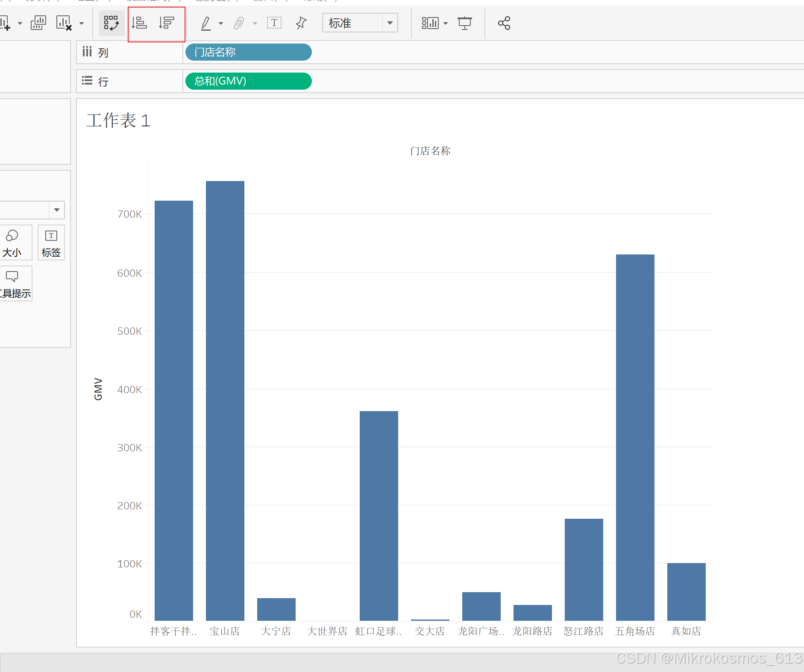Select the 宝山店 bar
This screenshot has width=804, height=672.
point(225,400)
